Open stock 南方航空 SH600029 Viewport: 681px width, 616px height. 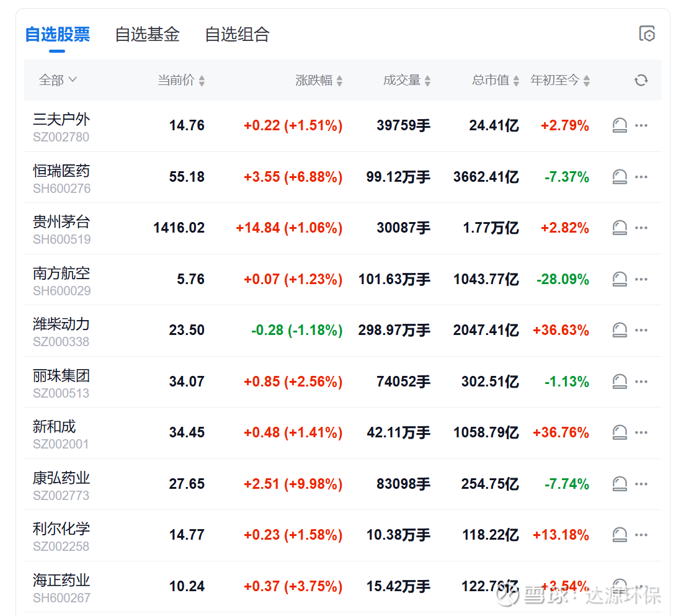pos(61,280)
